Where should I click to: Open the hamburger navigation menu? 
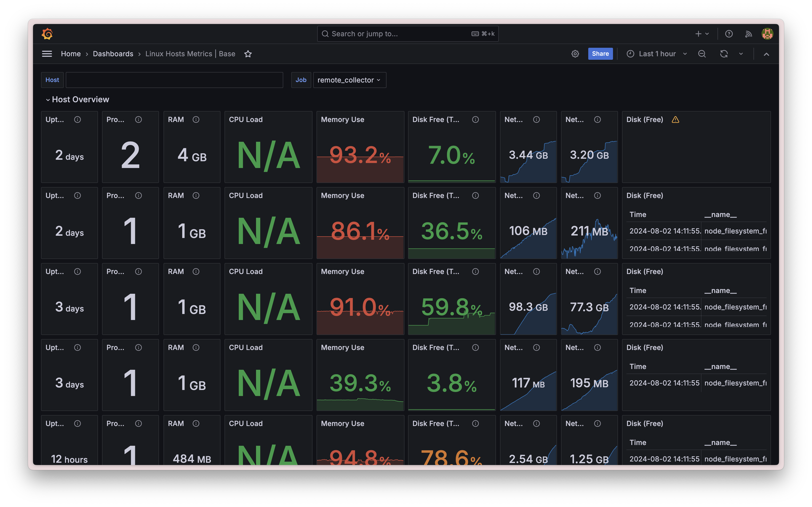47,54
